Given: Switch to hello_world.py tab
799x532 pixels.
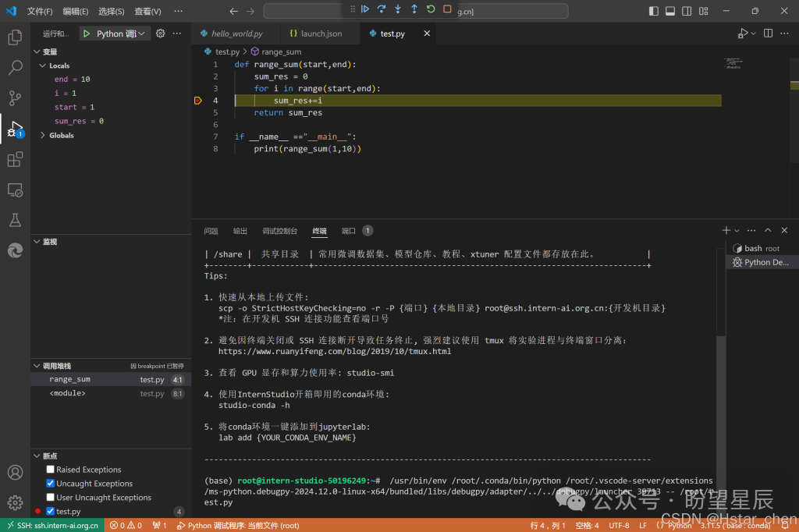Looking at the screenshot, I should (236, 34).
